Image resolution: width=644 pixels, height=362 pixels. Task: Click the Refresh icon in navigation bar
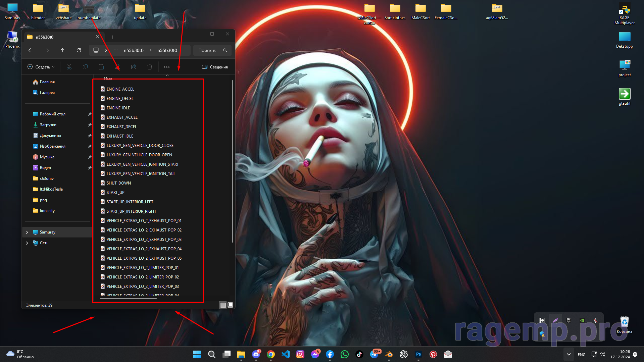79,50
